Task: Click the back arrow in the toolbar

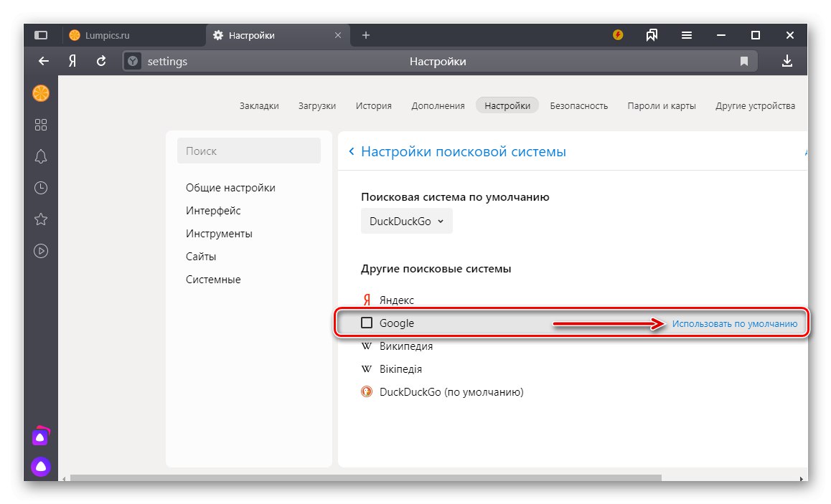Action: coord(44,62)
